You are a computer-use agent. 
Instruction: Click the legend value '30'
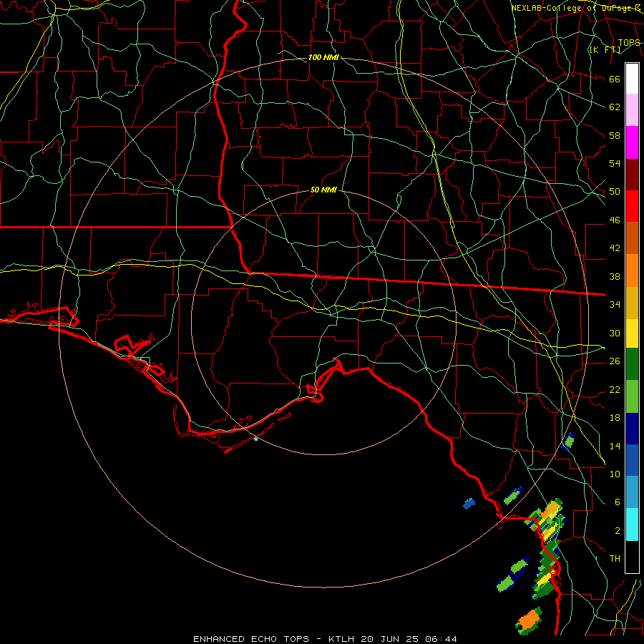point(615,333)
